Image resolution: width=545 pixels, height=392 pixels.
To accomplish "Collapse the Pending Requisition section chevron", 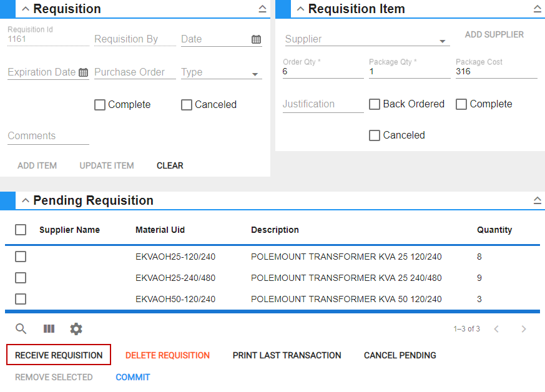I will click(x=26, y=200).
